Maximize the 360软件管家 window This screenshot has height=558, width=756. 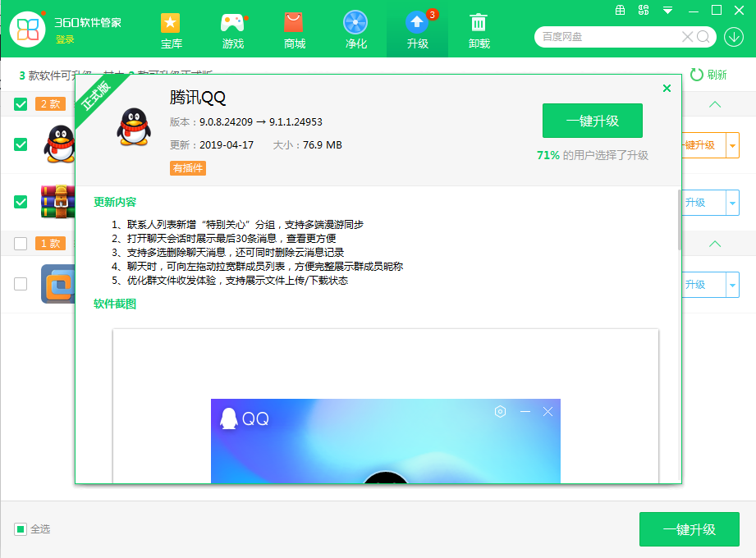coord(717,10)
